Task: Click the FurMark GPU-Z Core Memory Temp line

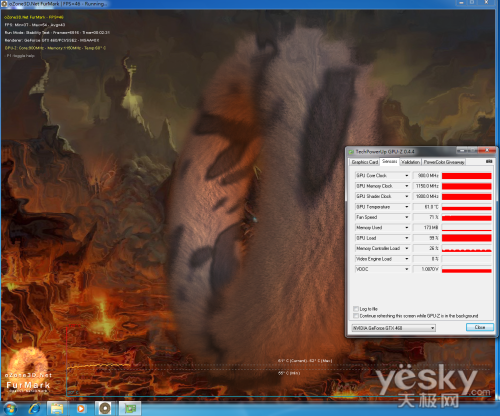Action: [55, 48]
